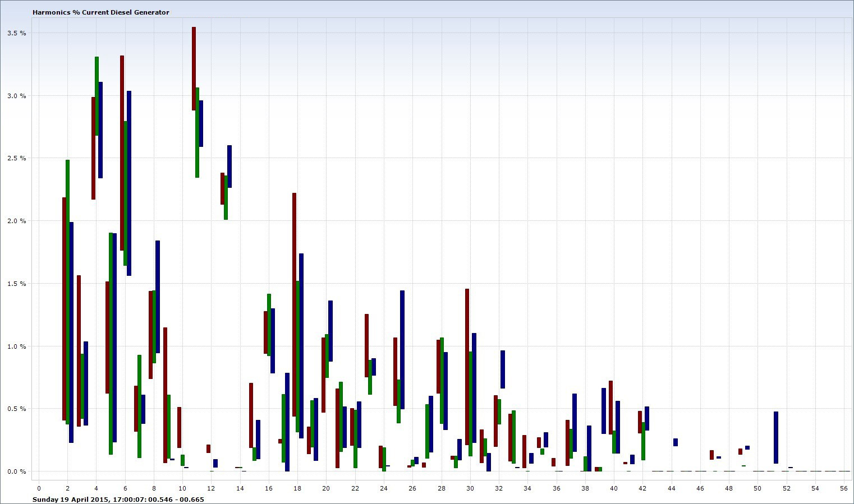This screenshot has height=504, width=854.
Task: Select the "1.5 %" y-axis label
Action: coord(17,284)
